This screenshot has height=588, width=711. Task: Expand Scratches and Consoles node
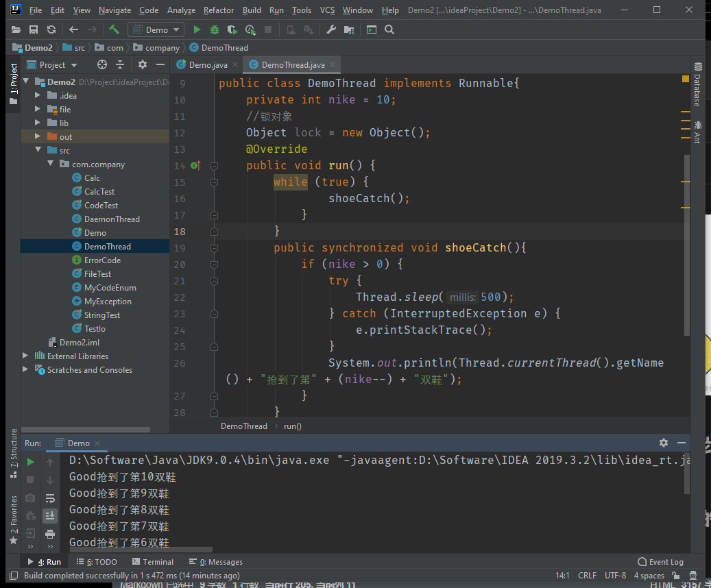coord(25,369)
